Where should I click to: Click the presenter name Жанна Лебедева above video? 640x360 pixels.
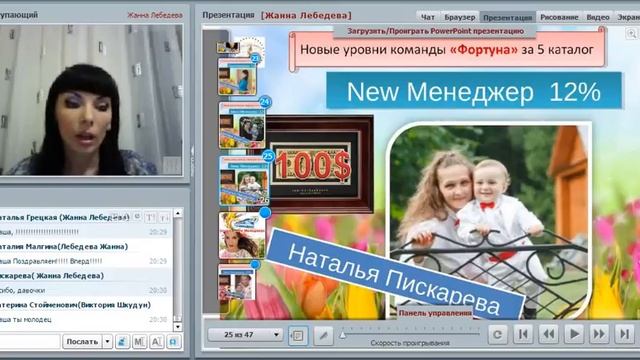[x=155, y=15]
